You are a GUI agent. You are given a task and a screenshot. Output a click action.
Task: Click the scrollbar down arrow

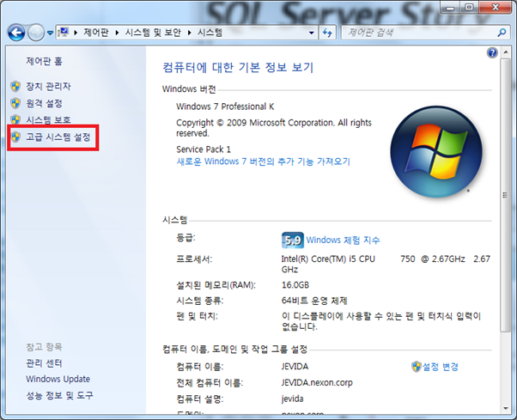[x=505, y=409]
